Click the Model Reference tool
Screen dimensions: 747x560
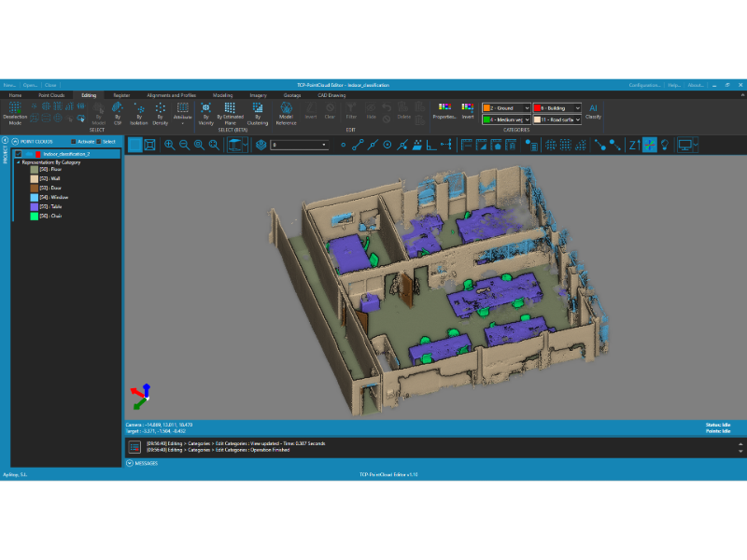[x=286, y=113]
